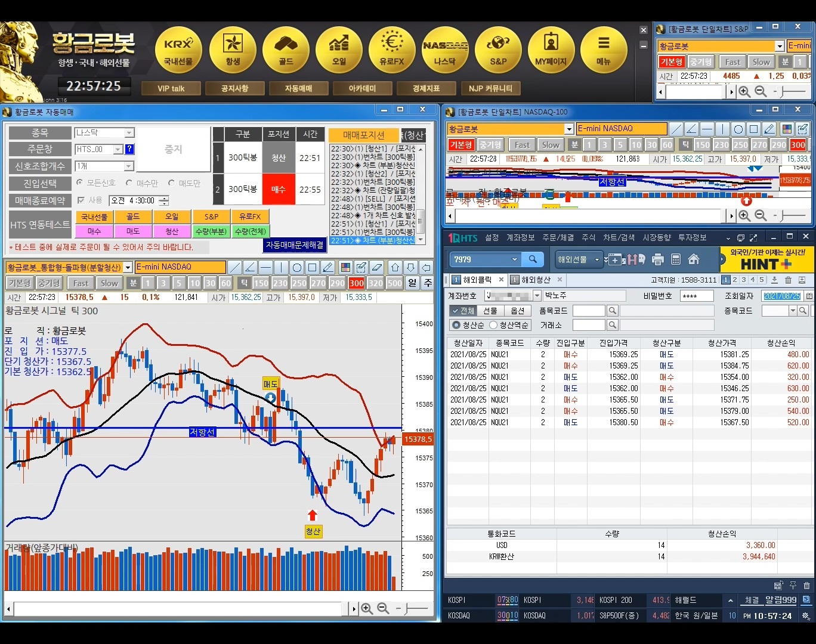Select pencil drawing tool in main signal chart
Screen dimensions: 816x644
(x=328, y=267)
